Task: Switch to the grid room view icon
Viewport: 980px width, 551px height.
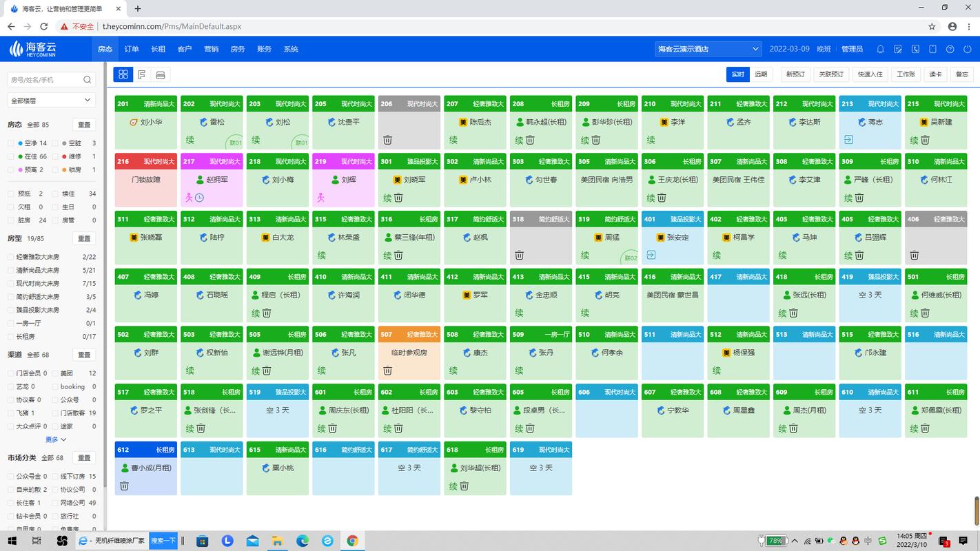Action: coord(123,74)
